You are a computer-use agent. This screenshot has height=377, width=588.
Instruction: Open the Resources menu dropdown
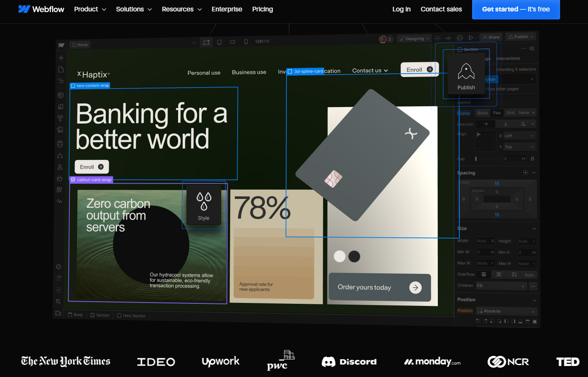click(x=182, y=9)
